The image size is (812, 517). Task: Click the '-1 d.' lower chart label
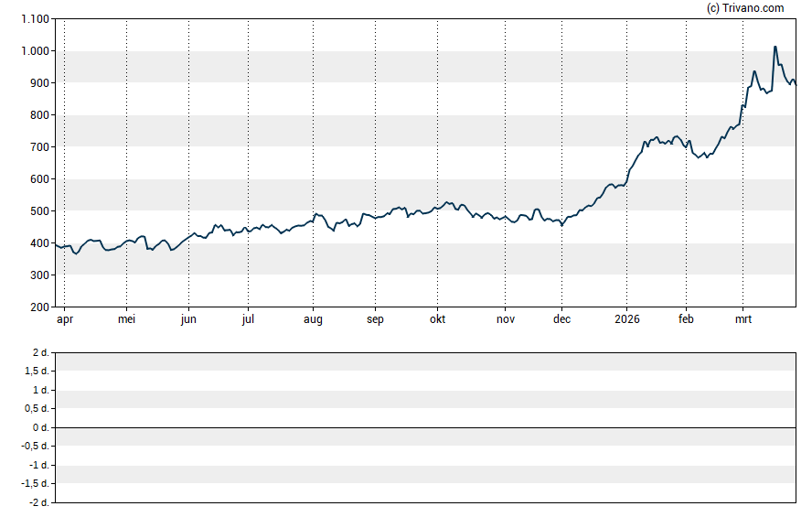click(x=37, y=465)
